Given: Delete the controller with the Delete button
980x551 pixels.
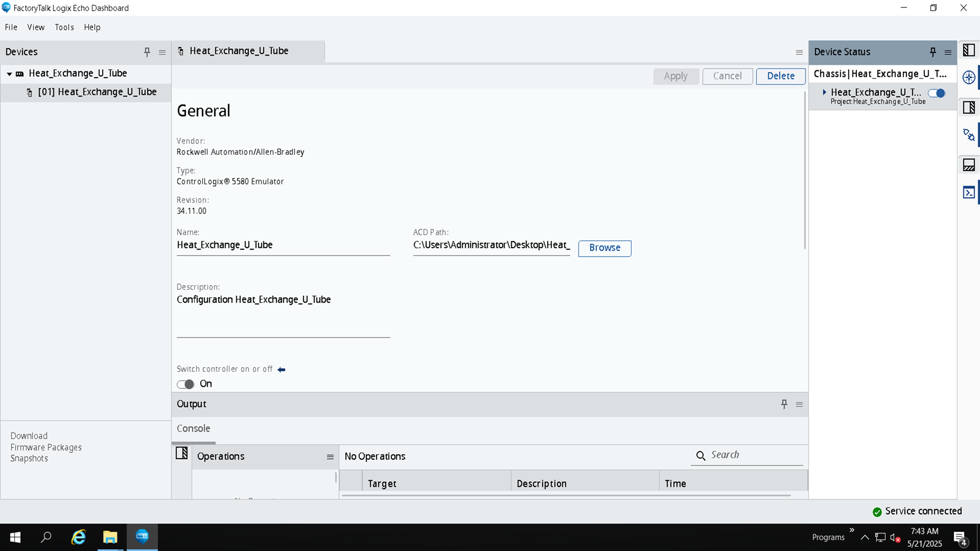Looking at the screenshot, I should pyautogui.click(x=780, y=76).
